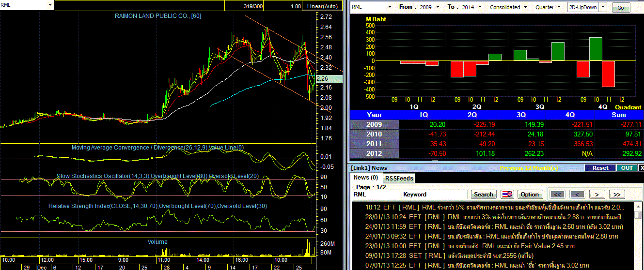Click the news list scrollbar up arrow
The height and width of the screenshot is (270, 644).
coord(638,206)
